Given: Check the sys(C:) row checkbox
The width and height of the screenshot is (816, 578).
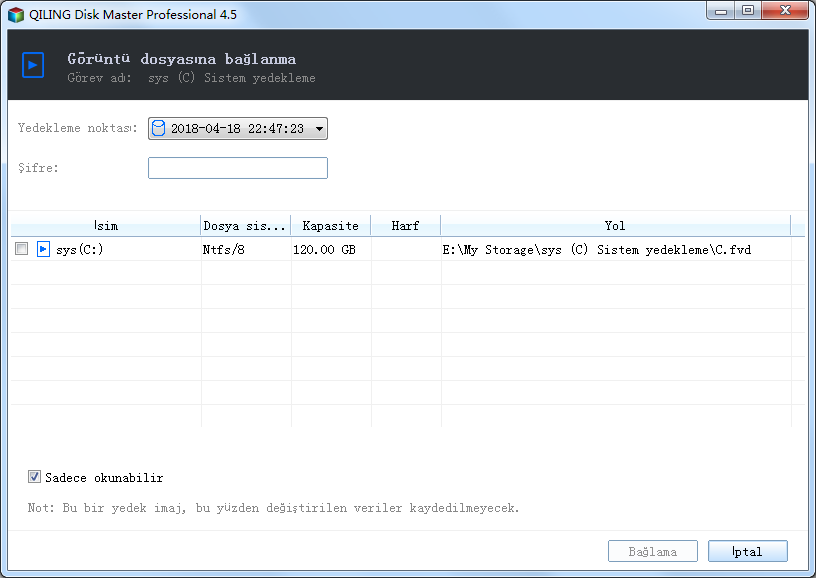Looking at the screenshot, I should (x=21, y=249).
